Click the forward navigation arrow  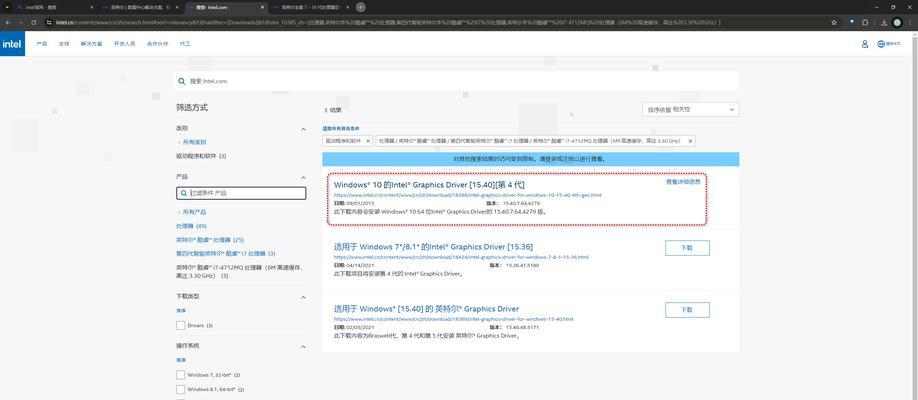(x=21, y=22)
